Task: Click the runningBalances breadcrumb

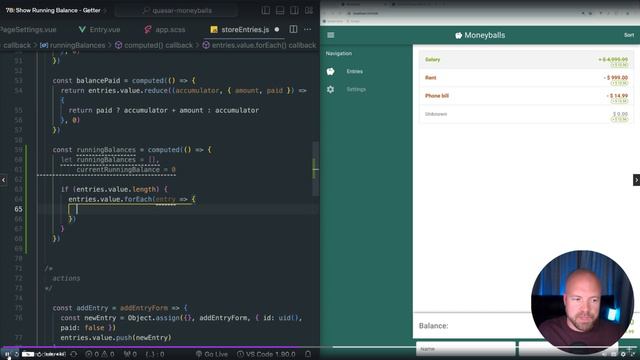Action: (73, 45)
